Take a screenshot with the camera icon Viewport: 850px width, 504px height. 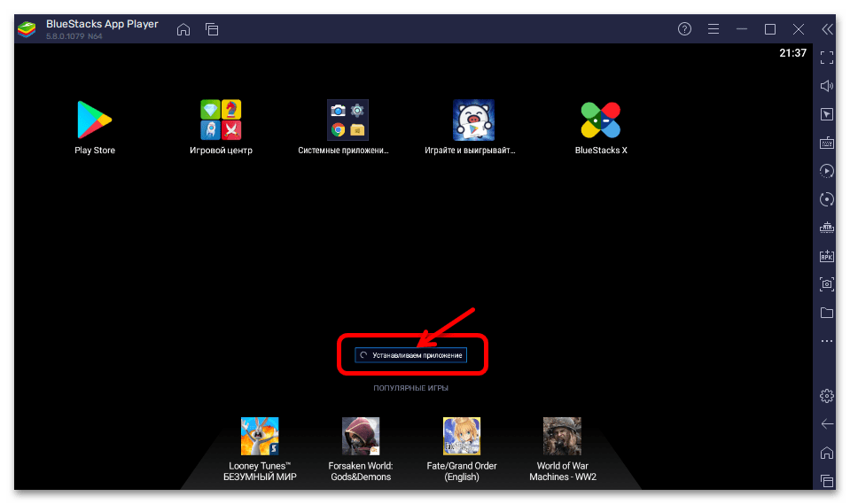[827, 284]
